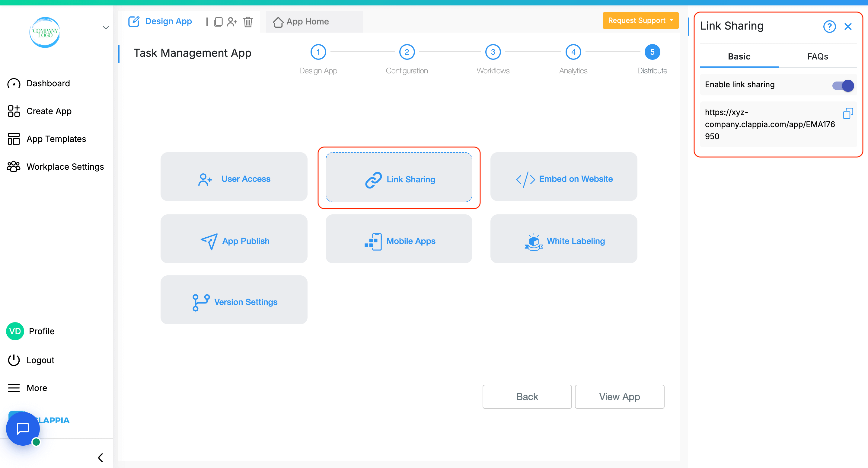Click the Profile menu item

[x=41, y=331]
